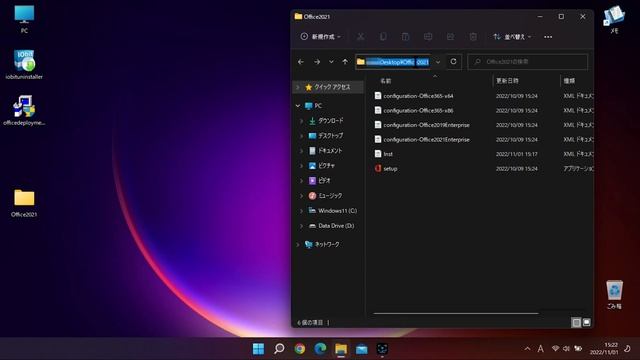Open the memo icon on desktop

pos(614,19)
